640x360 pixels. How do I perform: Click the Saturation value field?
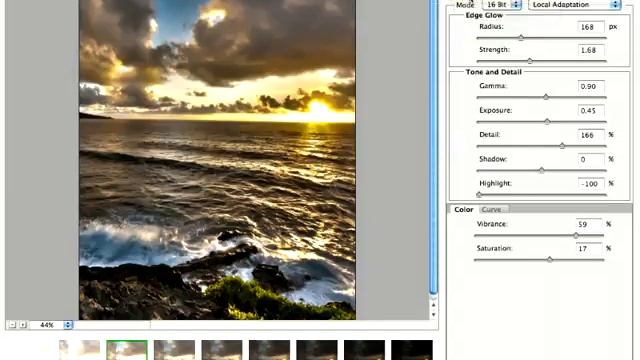tap(589, 248)
